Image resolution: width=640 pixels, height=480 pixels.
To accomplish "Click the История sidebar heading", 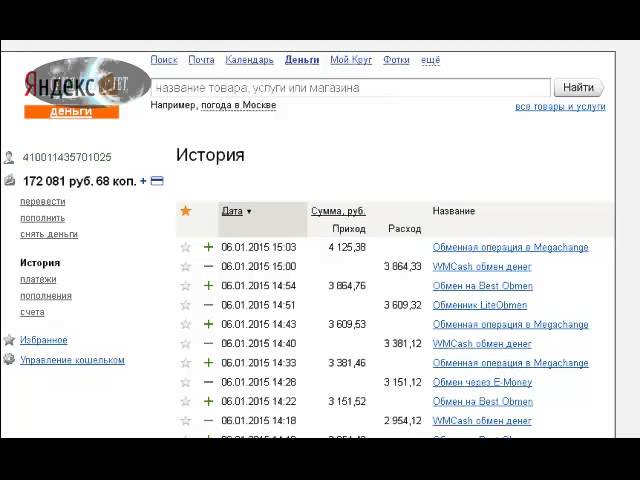I will point(40,263).
